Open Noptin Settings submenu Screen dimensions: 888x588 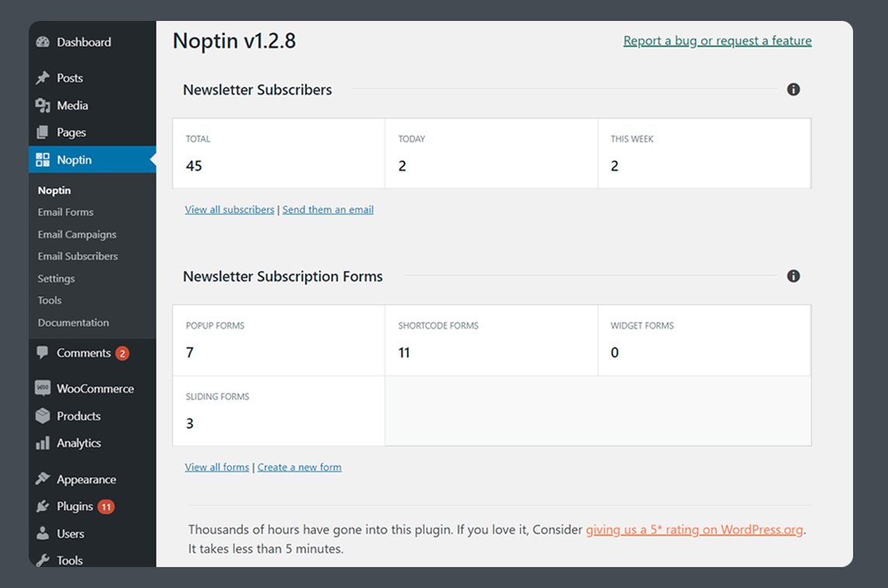tap(56, 278)
